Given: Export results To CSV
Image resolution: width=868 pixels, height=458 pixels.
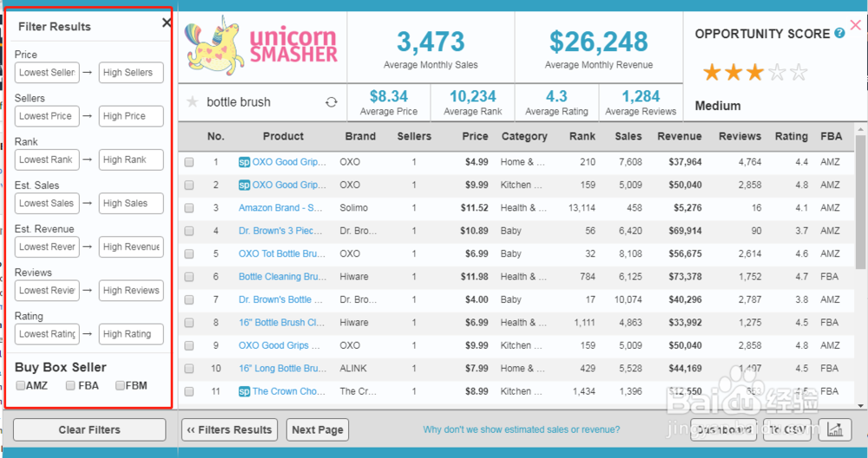Looking at the screenshot, I should click(786, 429).
